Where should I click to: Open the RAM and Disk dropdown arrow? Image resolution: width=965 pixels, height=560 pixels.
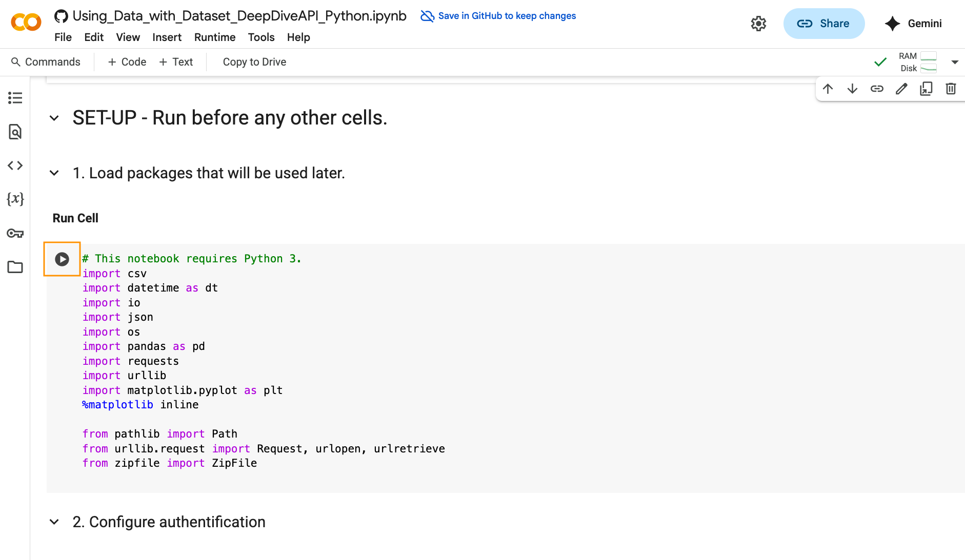point(955,62)
